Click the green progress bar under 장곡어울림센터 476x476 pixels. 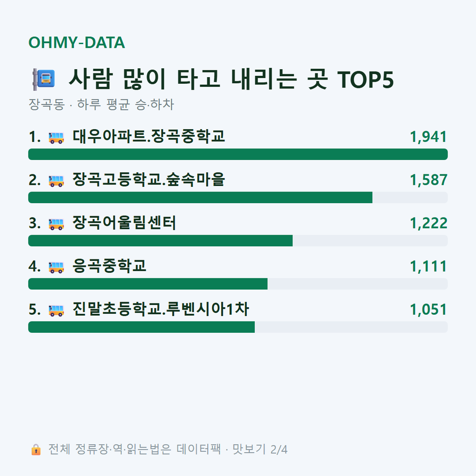[x=160, y=241]
